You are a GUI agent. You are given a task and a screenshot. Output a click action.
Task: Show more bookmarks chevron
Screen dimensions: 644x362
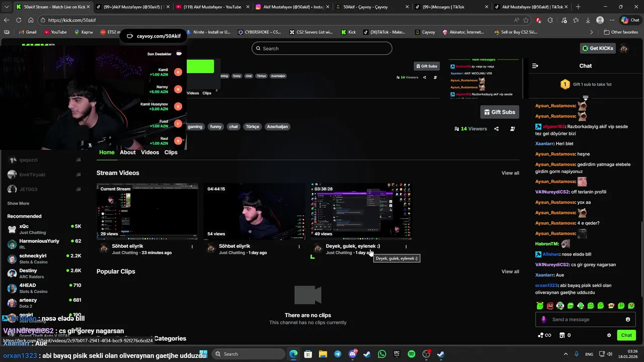pyautogui.click(x=592, y=32)
